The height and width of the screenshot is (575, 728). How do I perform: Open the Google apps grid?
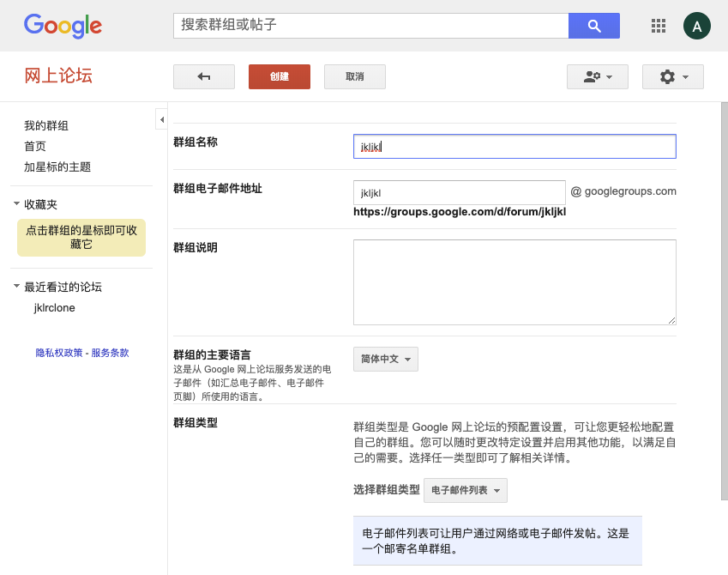click(659, 26)
